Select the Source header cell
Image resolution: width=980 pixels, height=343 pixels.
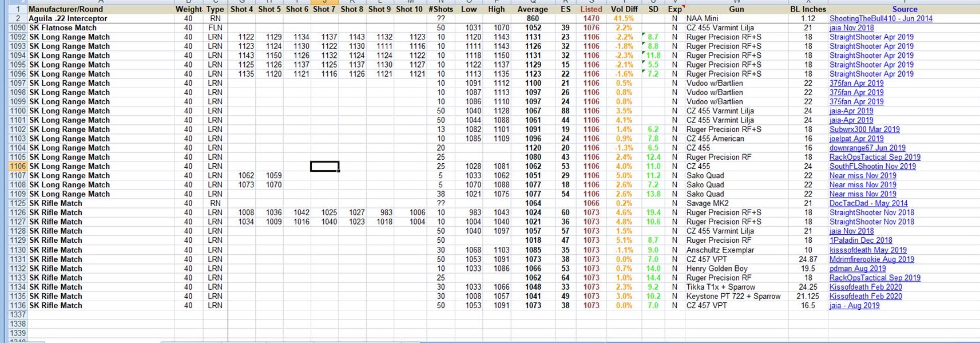(904, 9)
